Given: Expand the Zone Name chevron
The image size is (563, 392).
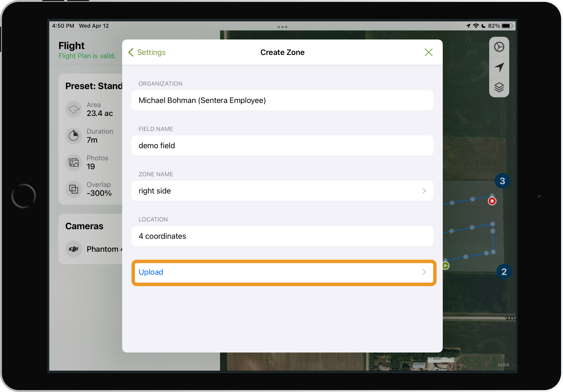Looking at the screenshot, I should (424, 191).
